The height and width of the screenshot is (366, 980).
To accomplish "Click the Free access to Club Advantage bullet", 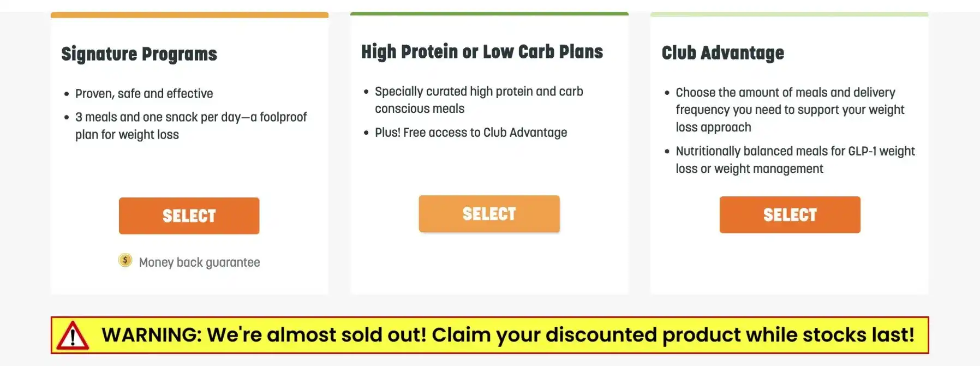I will [x=470, y=132].
